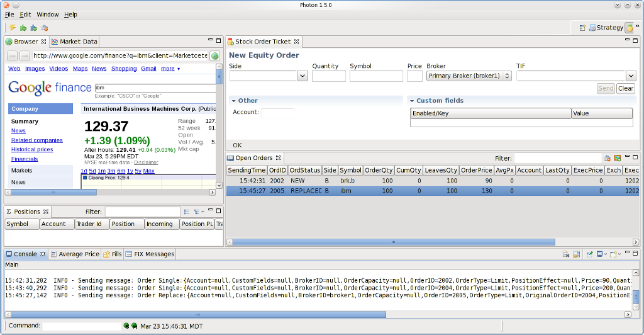Open the FIX Messages tab

tap(150, 254)
